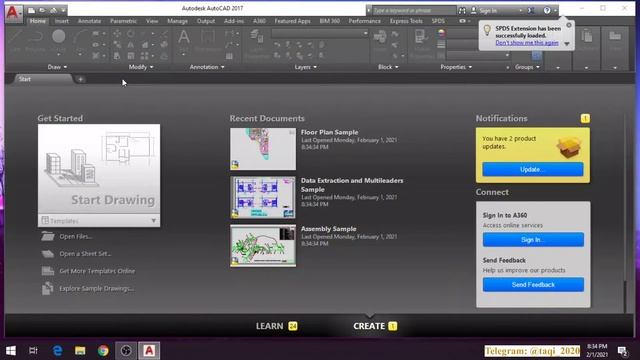Screen dimensions: 640x360
Task: Click the Plot icon in Quick Access toolbar
Action: pos(53,10)
